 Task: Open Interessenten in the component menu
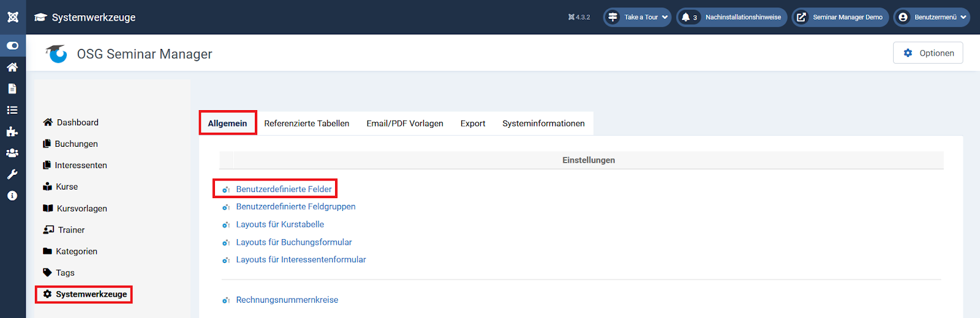click(81, 165)
